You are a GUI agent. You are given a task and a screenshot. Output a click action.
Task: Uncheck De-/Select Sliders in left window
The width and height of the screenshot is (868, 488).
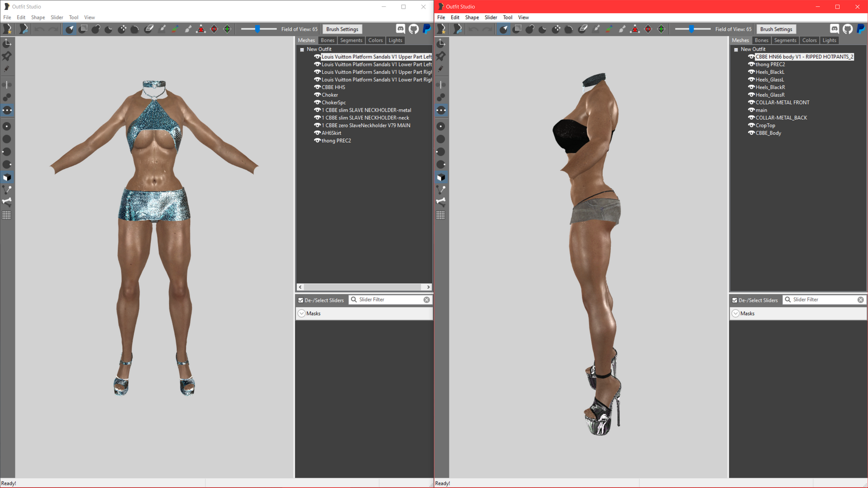coord(301,300)
